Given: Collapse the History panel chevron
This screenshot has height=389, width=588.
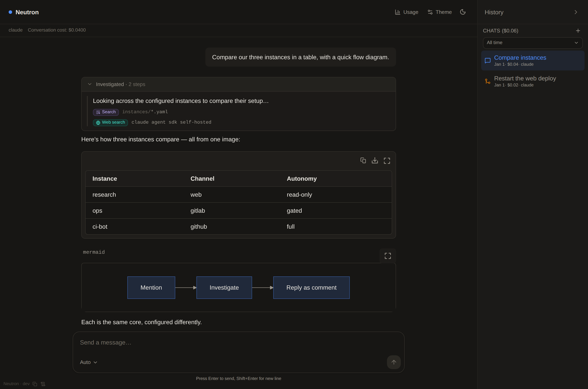Looking at the screenshot, I should click(x=576, y=12).
